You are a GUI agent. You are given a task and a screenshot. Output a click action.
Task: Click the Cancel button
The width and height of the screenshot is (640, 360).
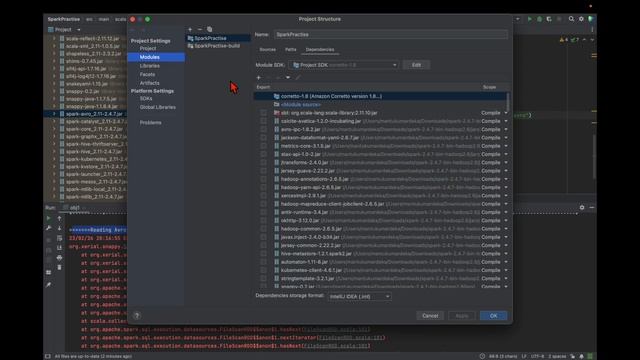pos(430,316)
